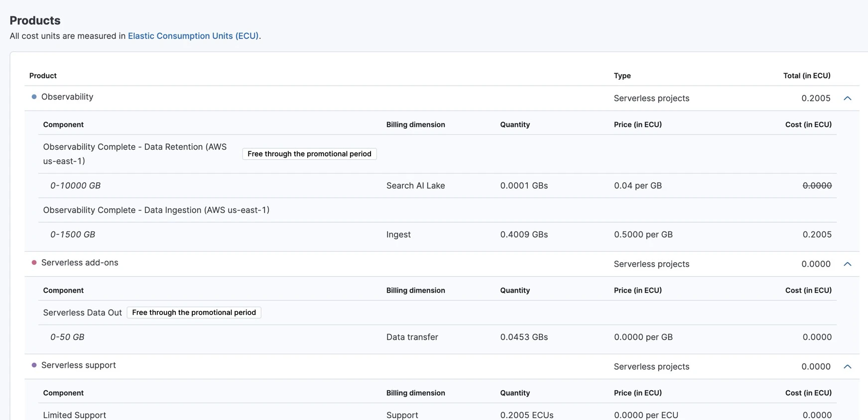868x420 pixels.
Task: Open the Elastic Consumption Units (ECU) link
Action: (193, 36)
